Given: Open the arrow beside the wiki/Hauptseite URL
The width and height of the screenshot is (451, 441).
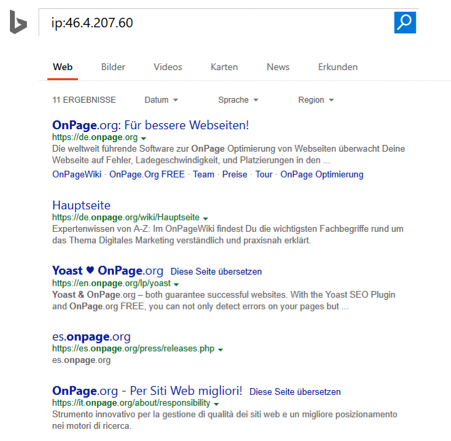Looking at the screenshot, I should [x=205, y=218].
